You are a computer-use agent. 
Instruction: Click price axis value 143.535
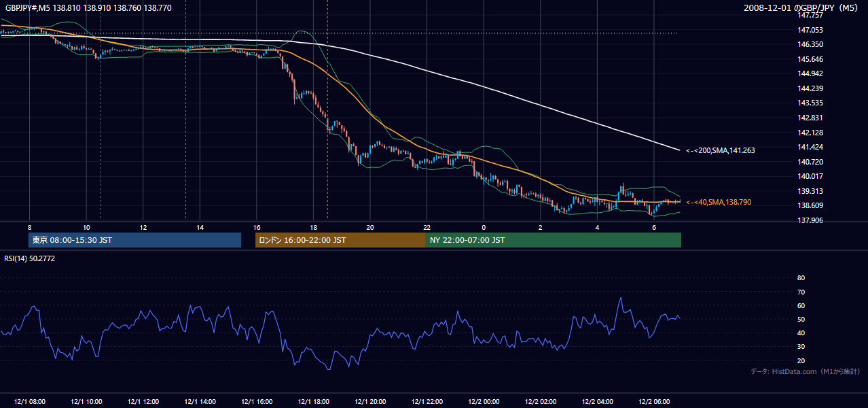point(810,103)
